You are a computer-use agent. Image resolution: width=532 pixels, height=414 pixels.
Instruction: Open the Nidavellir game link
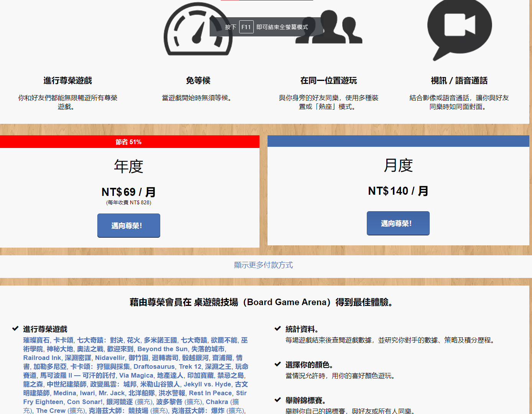click(110, 358)
